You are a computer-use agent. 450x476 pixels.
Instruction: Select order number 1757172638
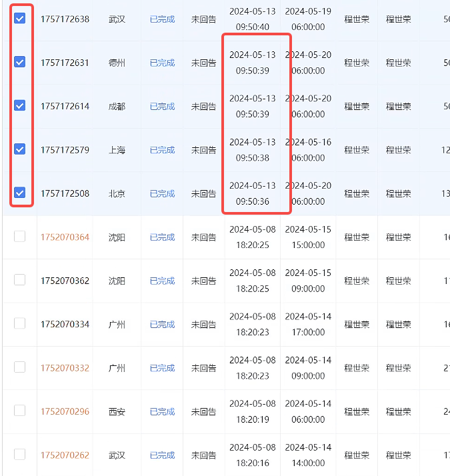65,19
